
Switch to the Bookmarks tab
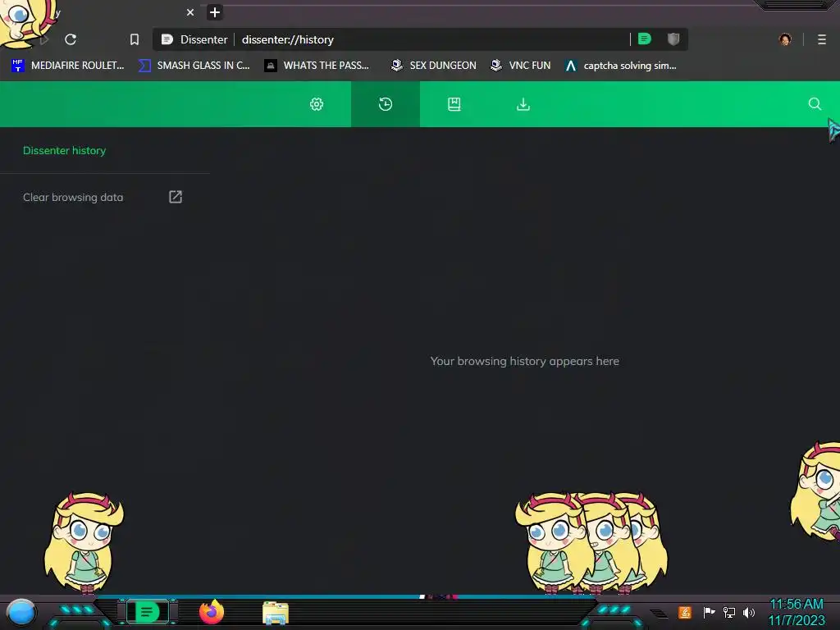(454, 104)
